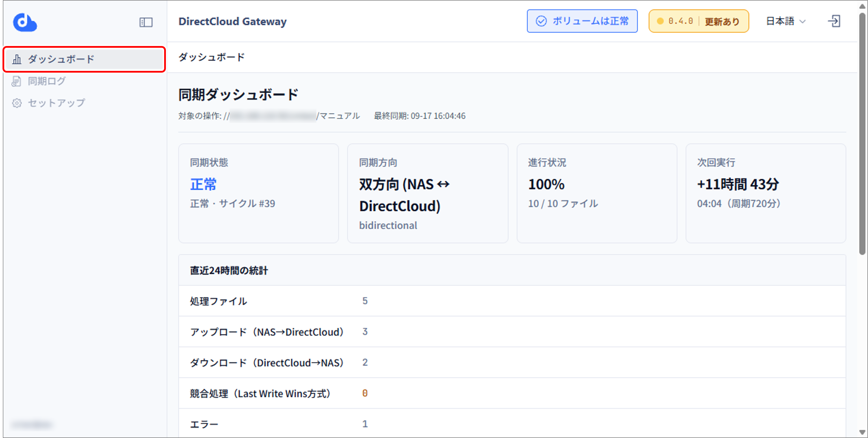The height and width of the screenshot is (438, 868).
Task: Open the 日本語 language dropdown
Action: (786, 21)
